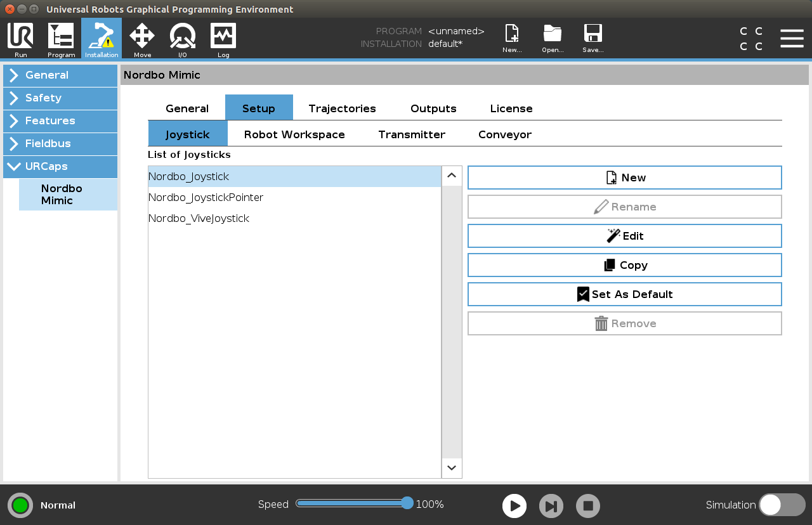Click the Step forward playback button

point(551,506)
